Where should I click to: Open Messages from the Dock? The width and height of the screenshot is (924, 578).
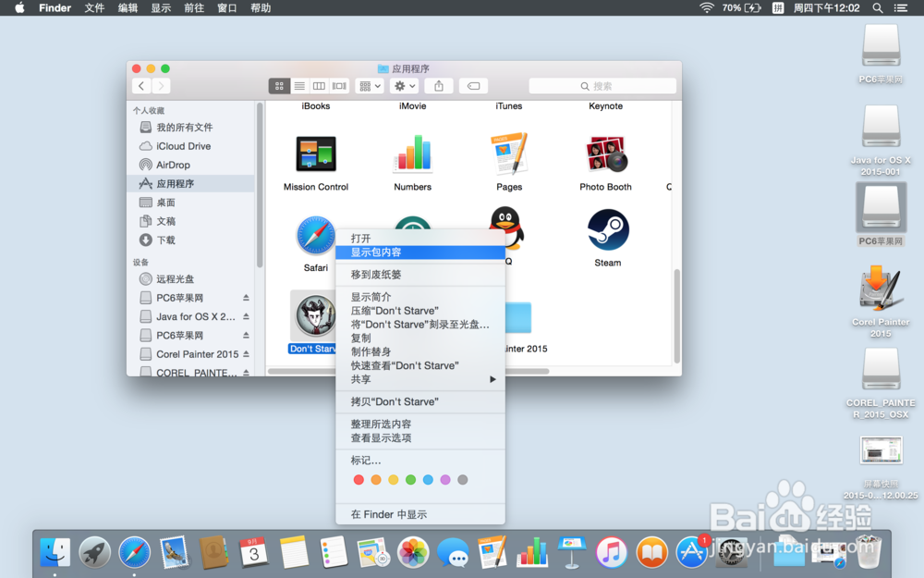tap(453, 553)
